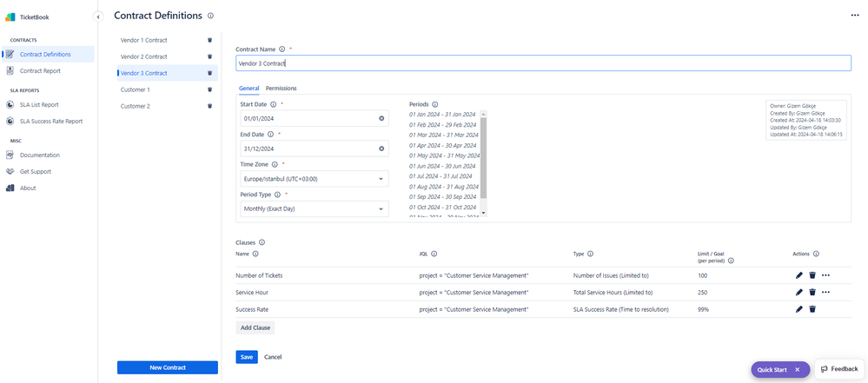Click the info icon next to Periods
The width and height of the screenshot is (868, 383).
(x=434, y=104)
